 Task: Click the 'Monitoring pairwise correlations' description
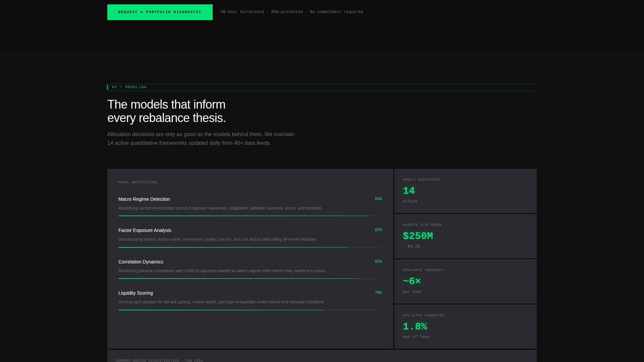[x=222, y=271]
